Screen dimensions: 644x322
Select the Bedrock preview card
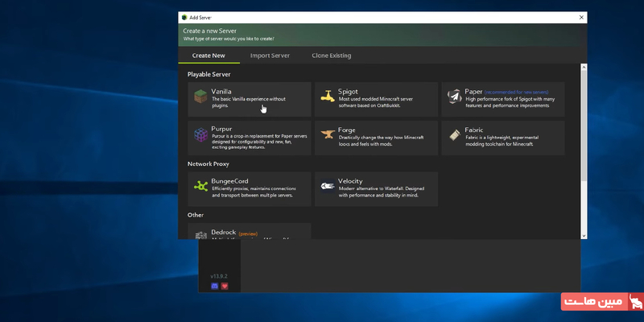tap(250, 231)
